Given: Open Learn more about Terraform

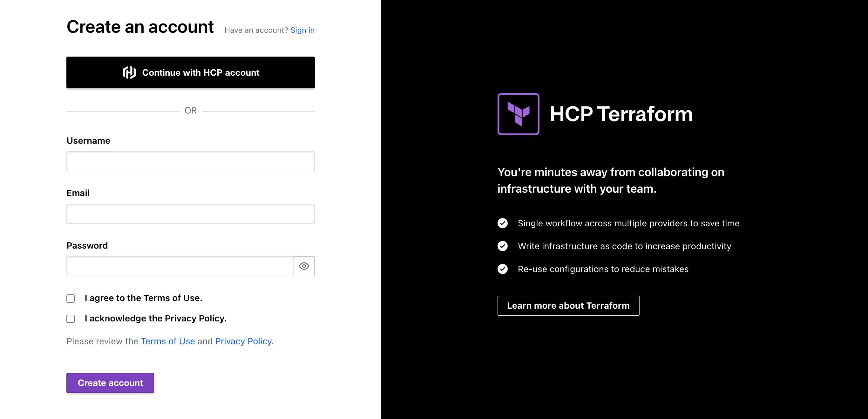Looking at the screenshot, I should click(x=568, y=306).
